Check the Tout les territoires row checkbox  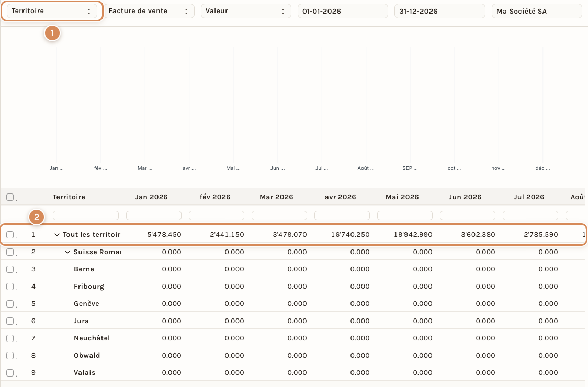tap(10, 235)
